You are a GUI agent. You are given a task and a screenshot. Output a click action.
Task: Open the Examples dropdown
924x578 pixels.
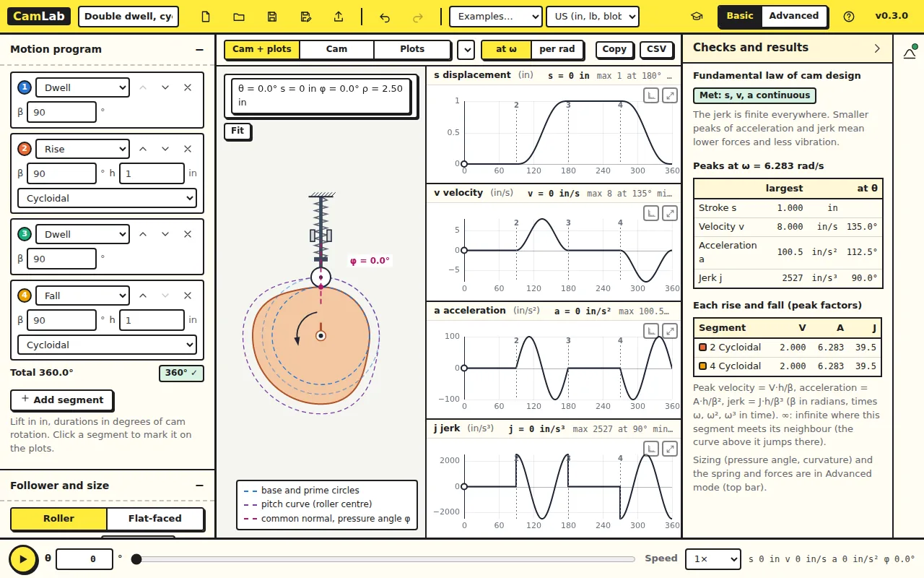pos(495,17)
